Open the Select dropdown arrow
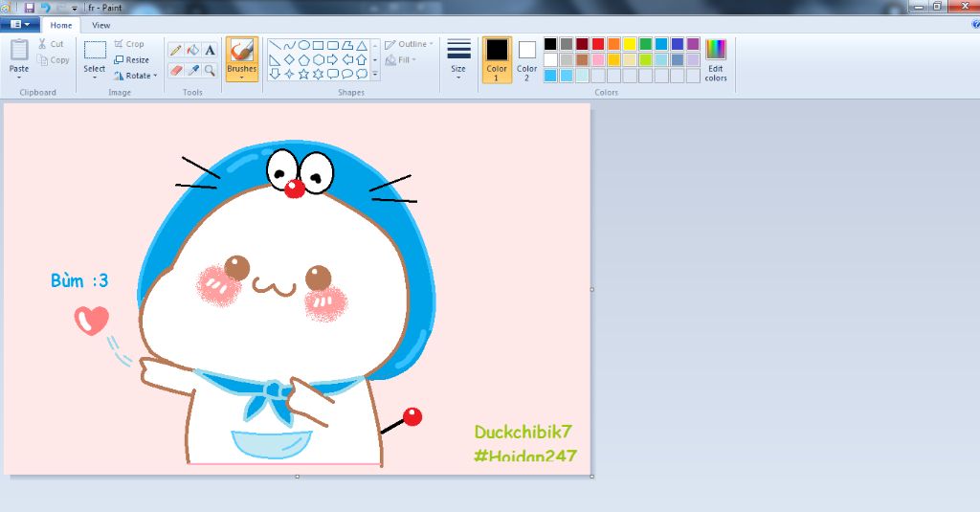 point(95,78)
